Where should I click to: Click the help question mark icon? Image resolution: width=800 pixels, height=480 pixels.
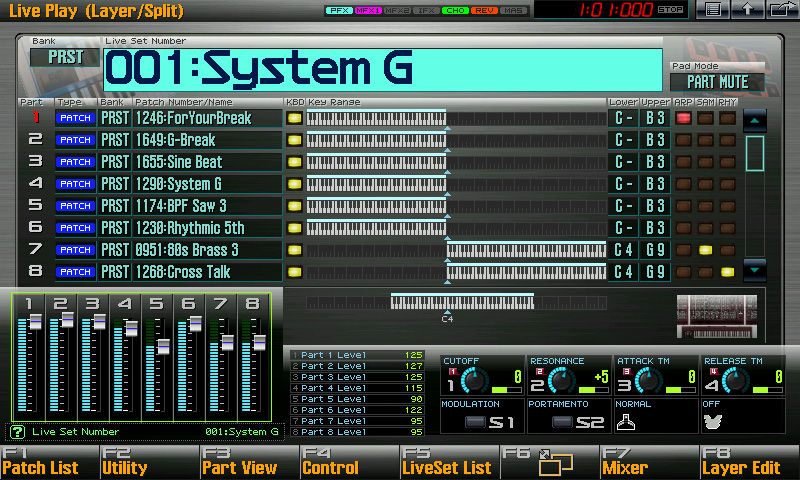[17, 432]
